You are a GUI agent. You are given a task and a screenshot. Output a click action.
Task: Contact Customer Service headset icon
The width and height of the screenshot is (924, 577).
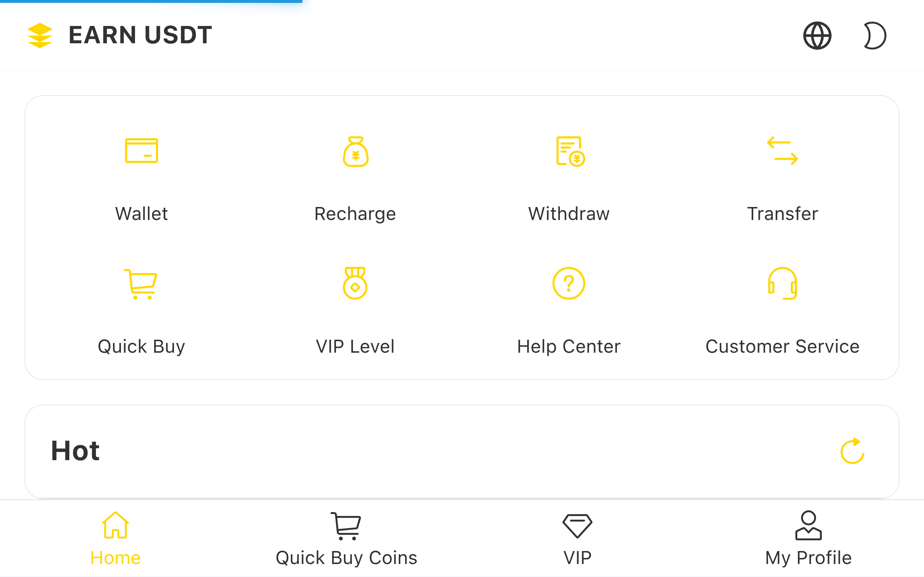783,283
